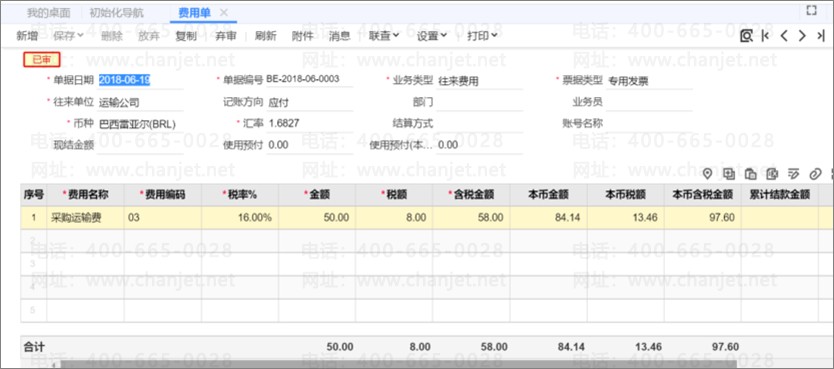Select row 1's 本币税额 cell 13.46
This screenshot has height=369, width=834.
(x=626, y=218)
